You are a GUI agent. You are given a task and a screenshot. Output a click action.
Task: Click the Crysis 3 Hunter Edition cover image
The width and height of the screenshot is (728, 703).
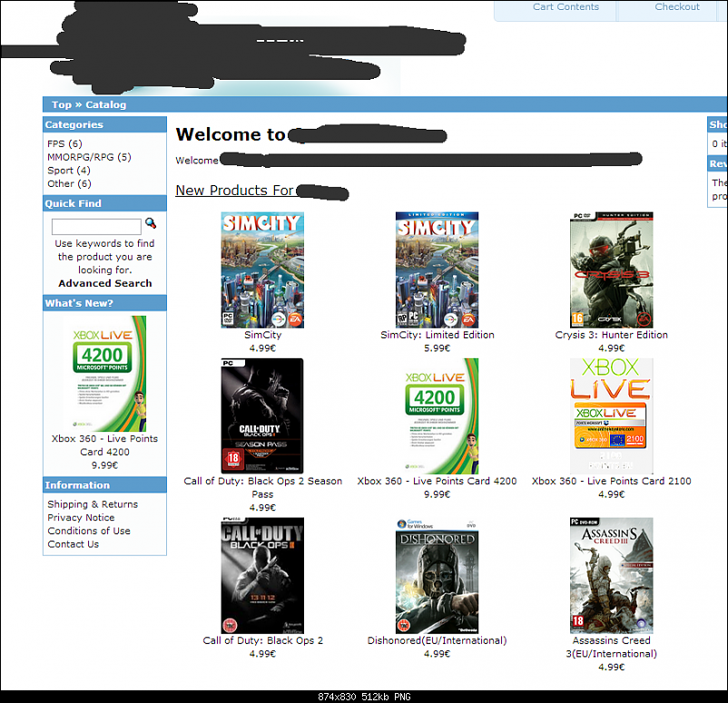click(612, 270)
